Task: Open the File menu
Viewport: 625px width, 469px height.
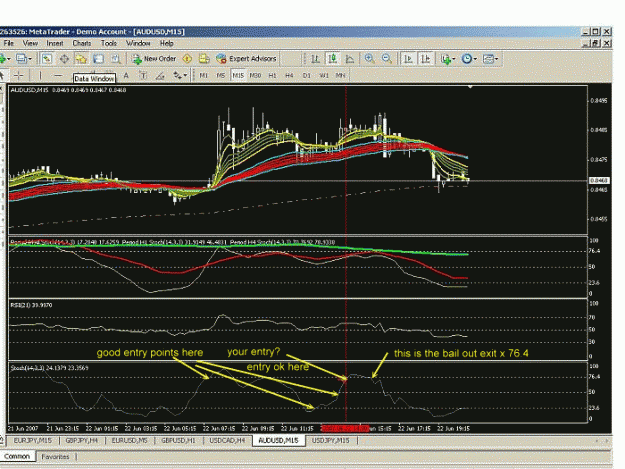Action: pyautogui.click(x=8, y=43)
